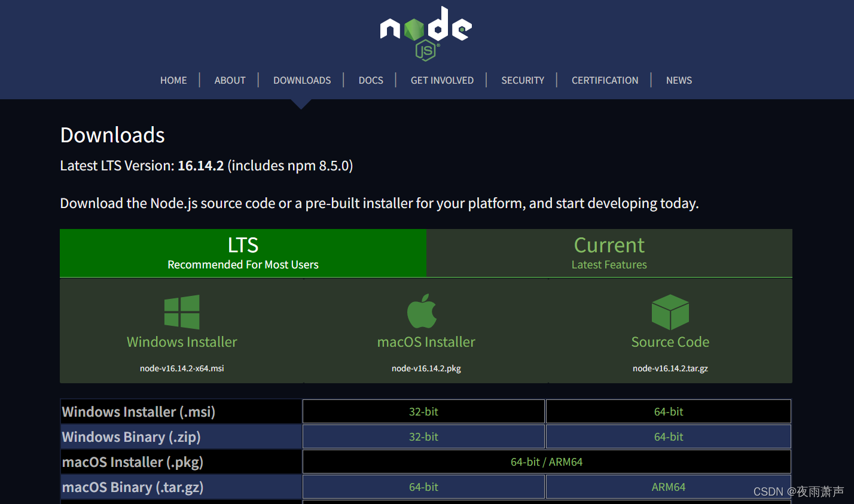Open the DOCS nav item

371,80
